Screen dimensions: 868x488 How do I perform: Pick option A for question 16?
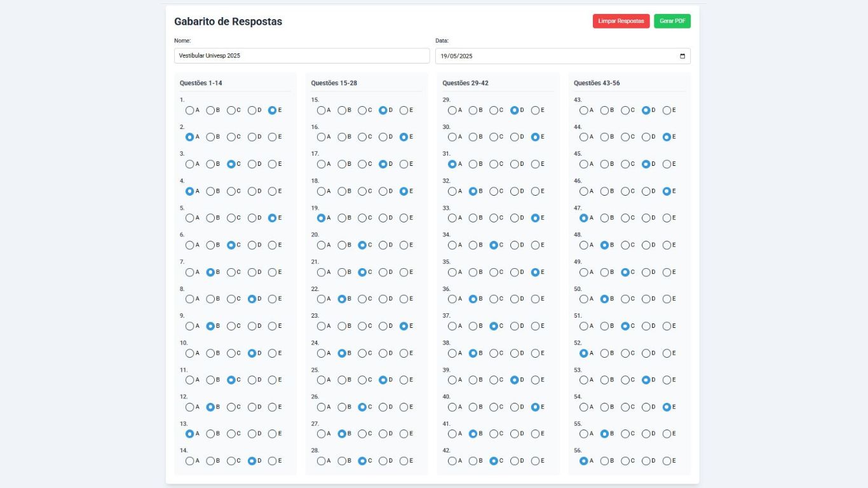pos(321,137)
